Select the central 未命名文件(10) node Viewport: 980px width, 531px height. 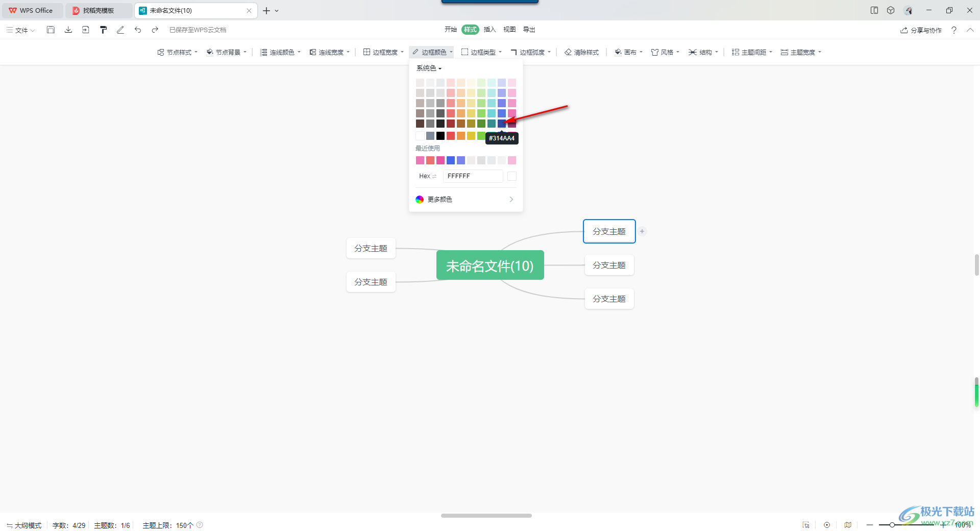[x=490, y=265]
